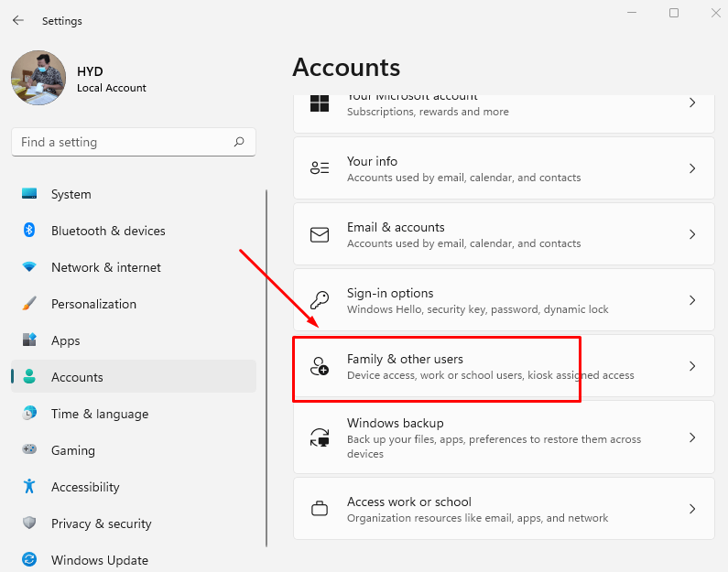Viewport: 728px width, 572px height.
Task: Click the Windows Update refresh icon
Action: coord(29,559)
